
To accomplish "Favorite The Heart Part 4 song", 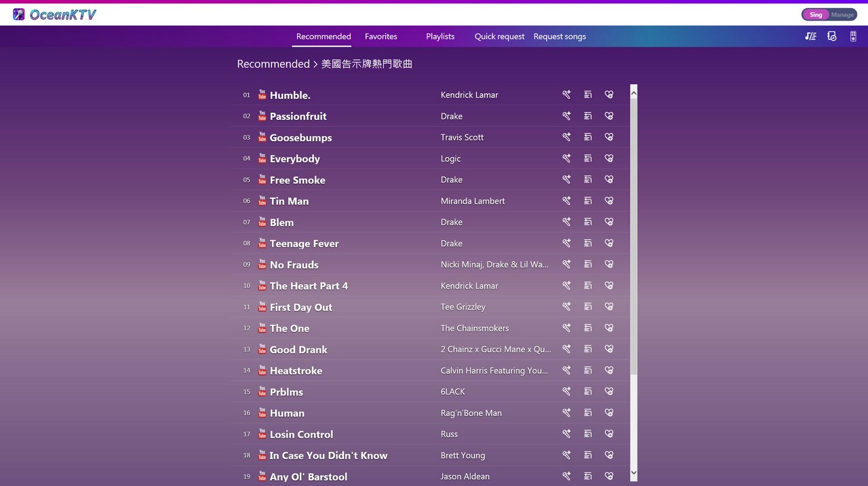I will [609, 286].
